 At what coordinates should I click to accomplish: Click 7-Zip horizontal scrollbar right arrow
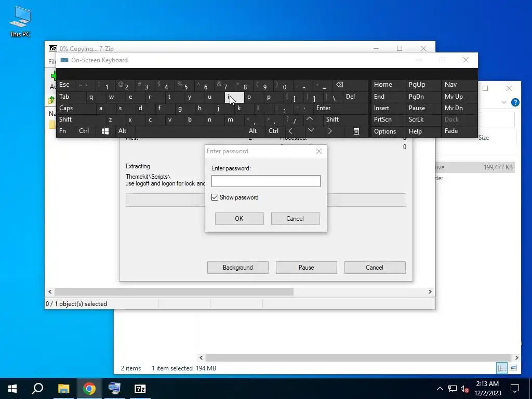point(430,292)
